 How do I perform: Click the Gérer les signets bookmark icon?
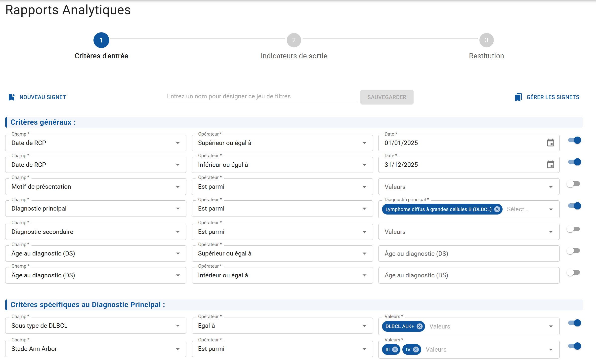tap(518, 97)
